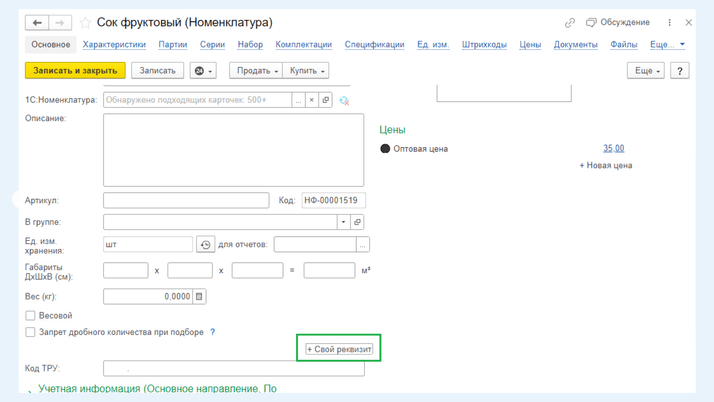Viewport: 714px width, 402px height.
Task: Open the 35,00 price link
Action: [x=614, y=148]
